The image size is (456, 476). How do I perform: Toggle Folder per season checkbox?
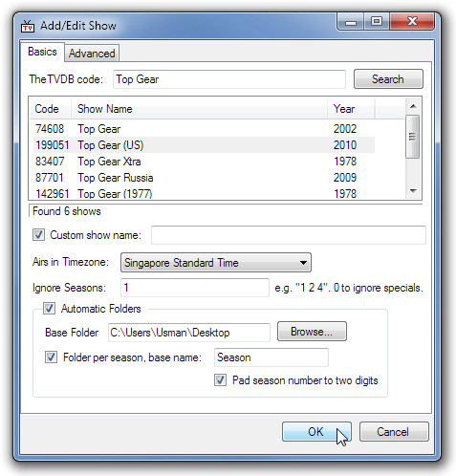[x=51, y=357]
